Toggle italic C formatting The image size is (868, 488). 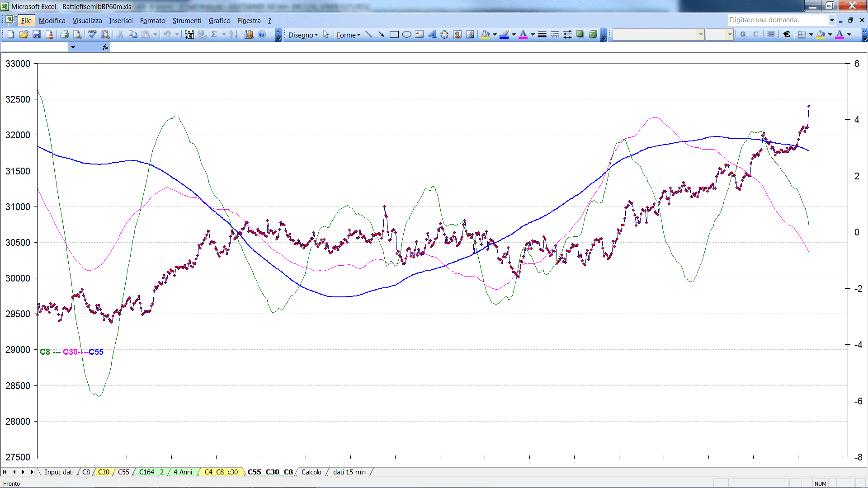pyautogui.click(x=755, y=34)
